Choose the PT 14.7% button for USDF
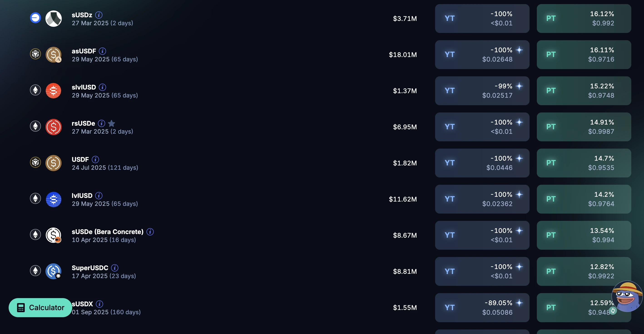 point(584,163)
